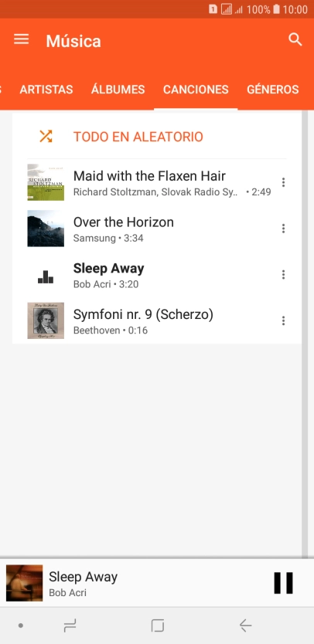Viewport: 314px width, 644px height.
Task: Open now-playing Sleep Away mini player cover
Action: coord(24,583)
